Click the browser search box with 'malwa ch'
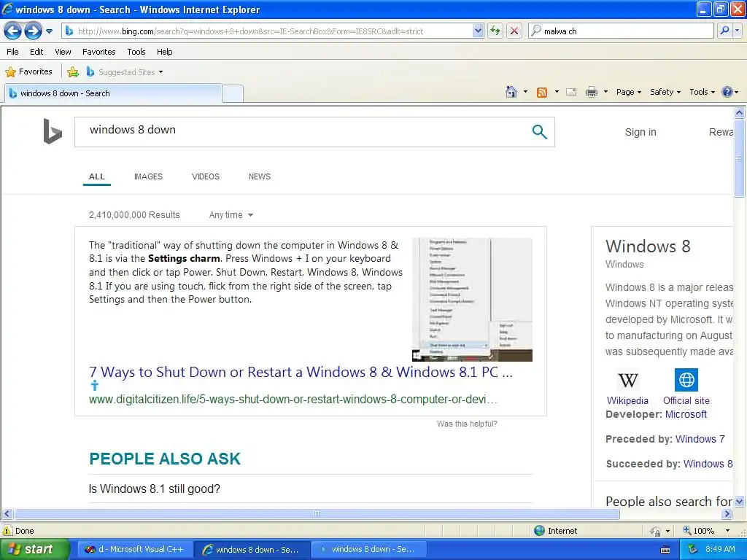The height and width of the screenshot is (560, 747). point(622,31)
